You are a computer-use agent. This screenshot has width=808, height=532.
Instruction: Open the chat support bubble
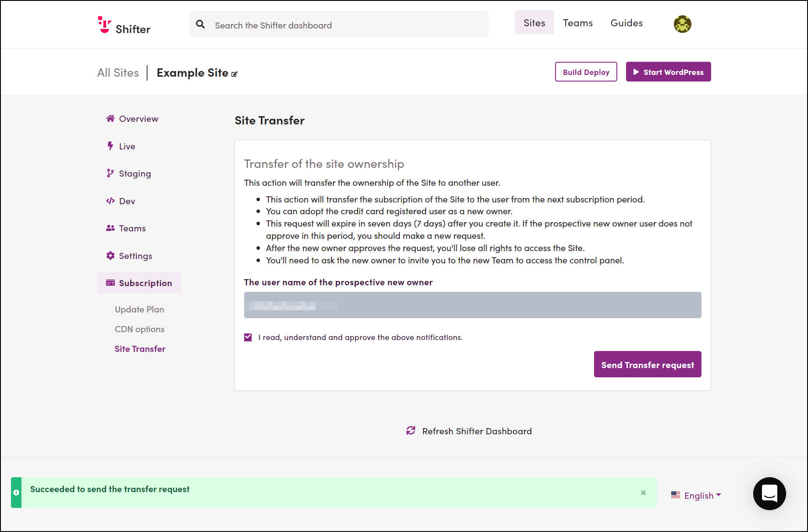[x=769, y=493]
